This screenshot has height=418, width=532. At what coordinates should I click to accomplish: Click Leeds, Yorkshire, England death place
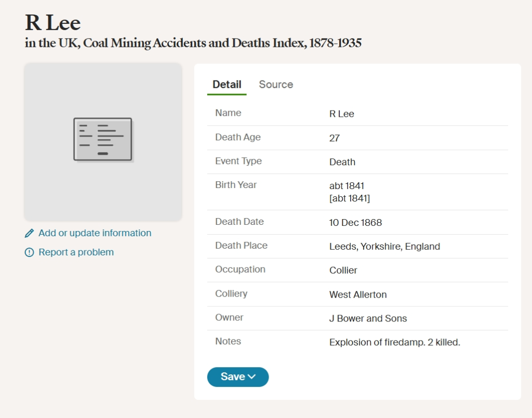click(x=384, y=247)
